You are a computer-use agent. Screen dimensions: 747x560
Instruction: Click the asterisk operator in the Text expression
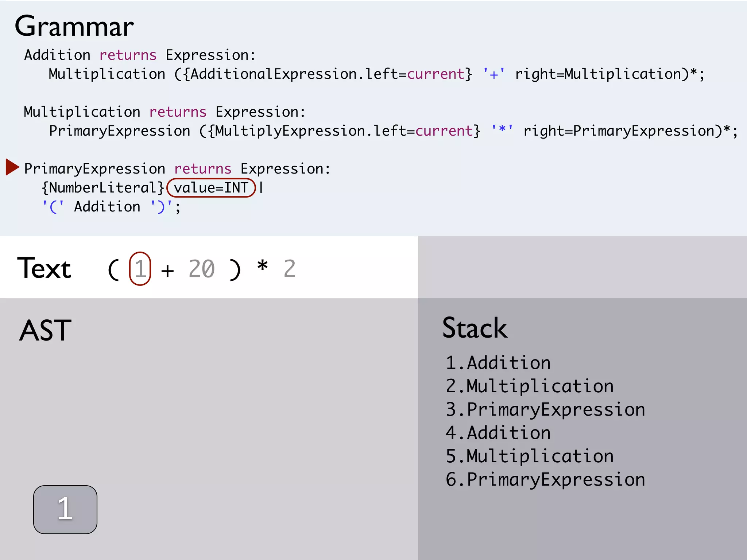tap(262, 266)
